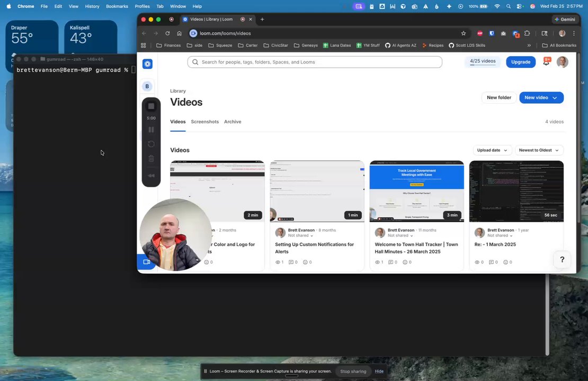This screenshot has width=588, height=381.
Task: Open the Chrome History menu
Action: 92,6
